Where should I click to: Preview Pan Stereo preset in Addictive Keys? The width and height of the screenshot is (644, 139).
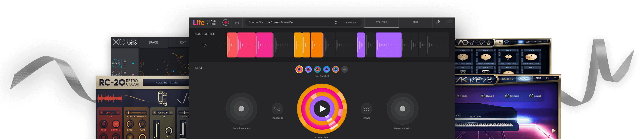(507, 96)
